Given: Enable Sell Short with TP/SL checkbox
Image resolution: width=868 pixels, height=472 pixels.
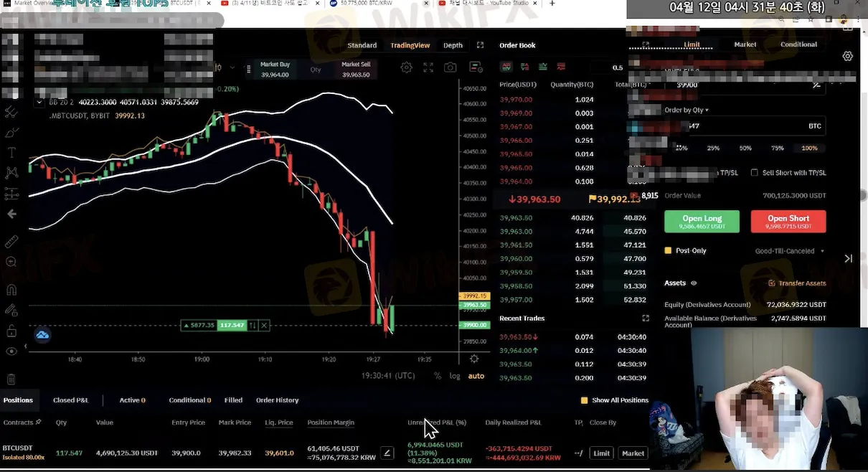Looking at the screenshot, I should tap(754, 173).
